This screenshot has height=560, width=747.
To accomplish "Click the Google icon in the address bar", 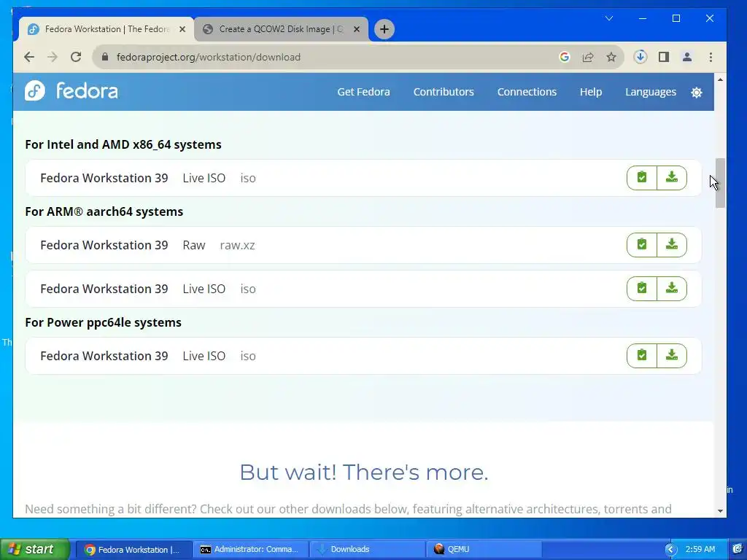I will (565, 57).
